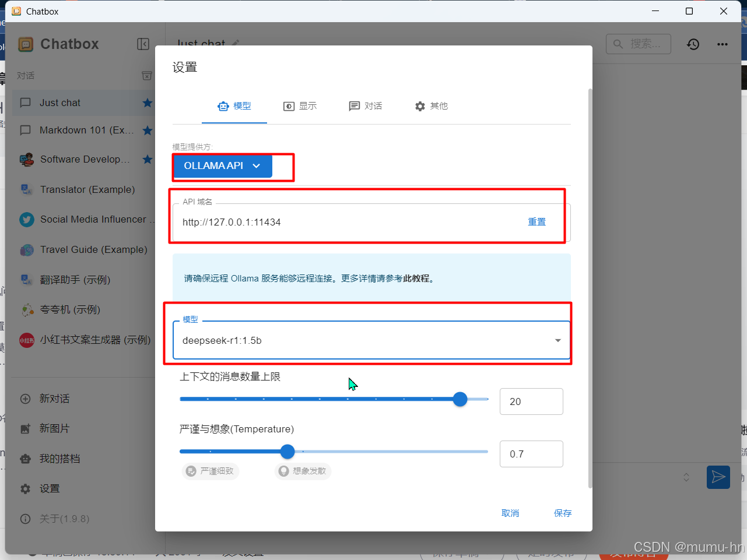Open the OLLAMA API provider dropdown
The width and height of the screenshot is (747, 560).
click(223, 166)
